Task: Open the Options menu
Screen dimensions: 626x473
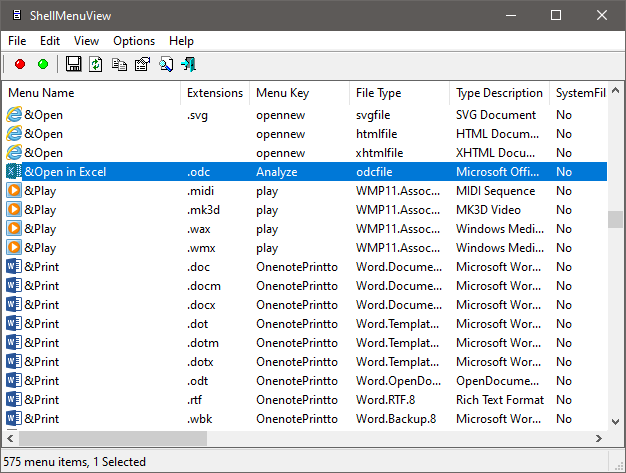Action: (x=134, y=41)
